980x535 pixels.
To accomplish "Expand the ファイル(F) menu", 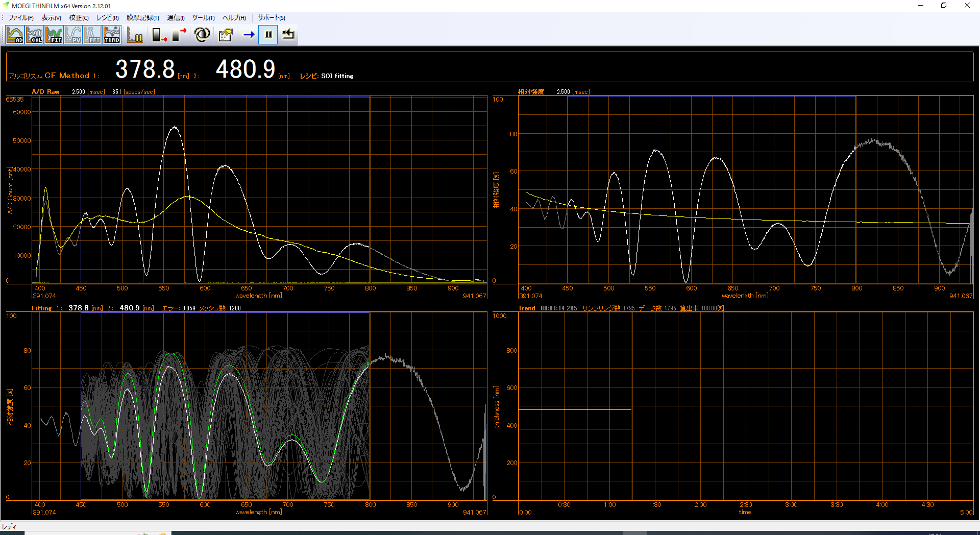I will click(x=21, y=18).
